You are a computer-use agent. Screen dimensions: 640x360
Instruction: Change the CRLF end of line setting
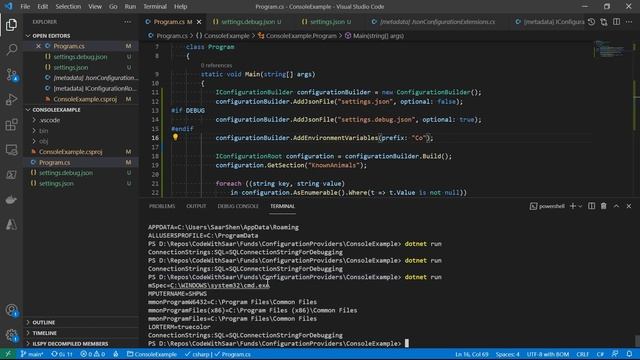pyautogui.click(x=582, y=354)
